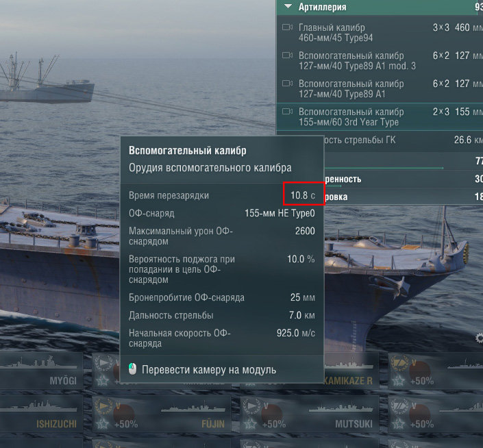Screen dimensions: 483x448
Task: Click the +50% star bonus on FŪJIN card
Action: click(x=117, y=424)
